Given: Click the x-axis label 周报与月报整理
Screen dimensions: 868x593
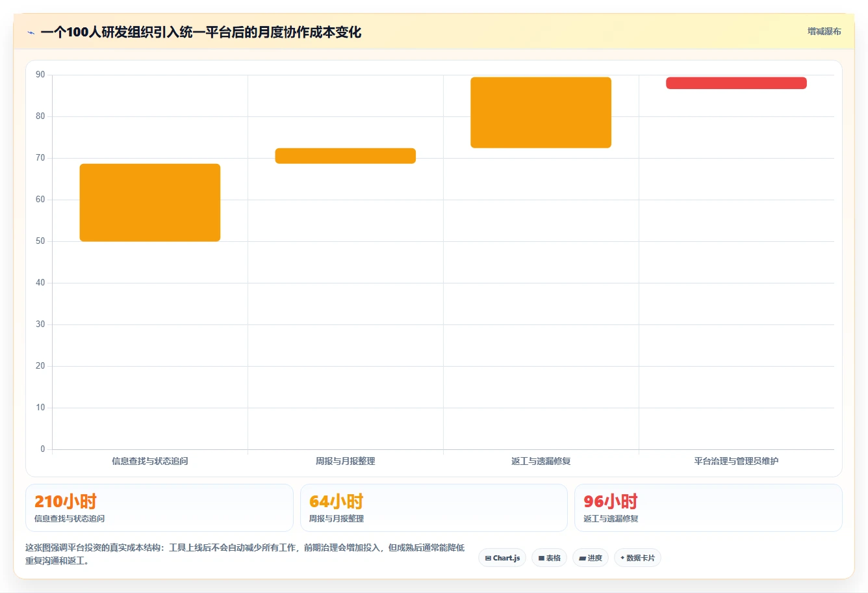Looking at the screenshot, I should [346, 461].
